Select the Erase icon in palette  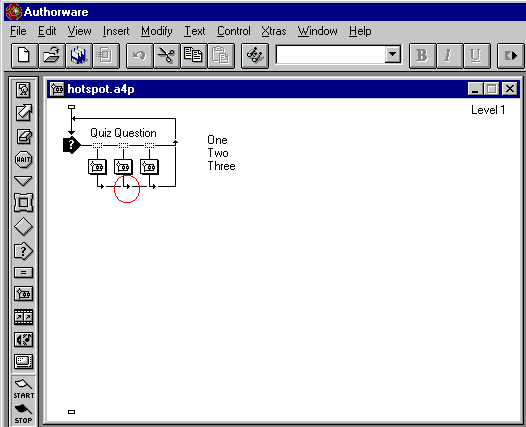(23, 137)
